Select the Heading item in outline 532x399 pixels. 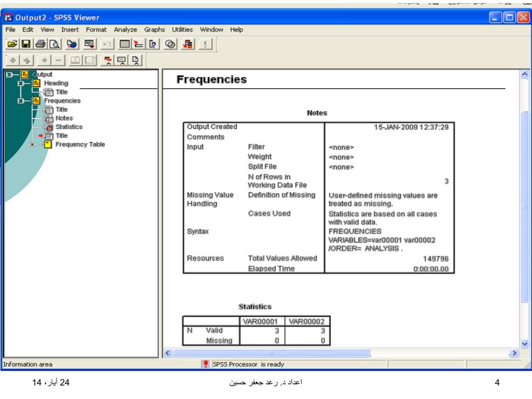[x=56, y=83]
